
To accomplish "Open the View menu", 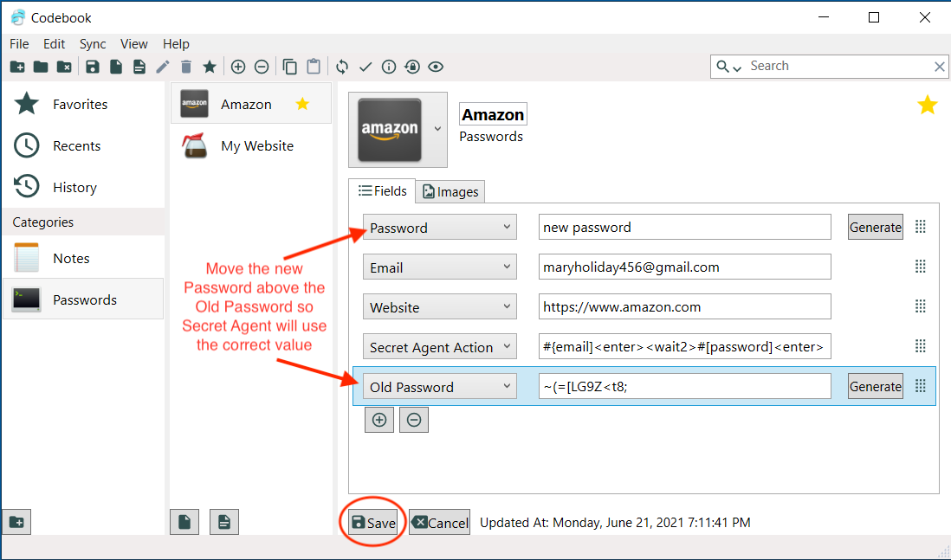I will tap(134, 43).
